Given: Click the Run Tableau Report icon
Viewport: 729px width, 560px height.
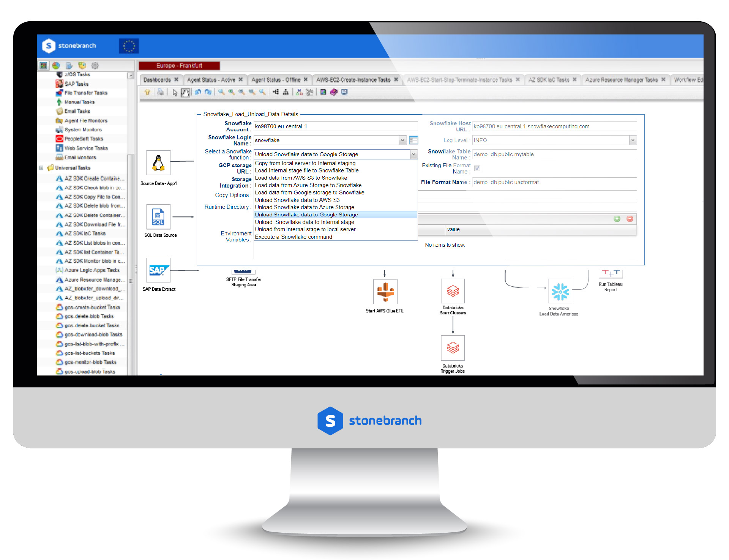Looking at the screenshot, I should tap(611, 272).
